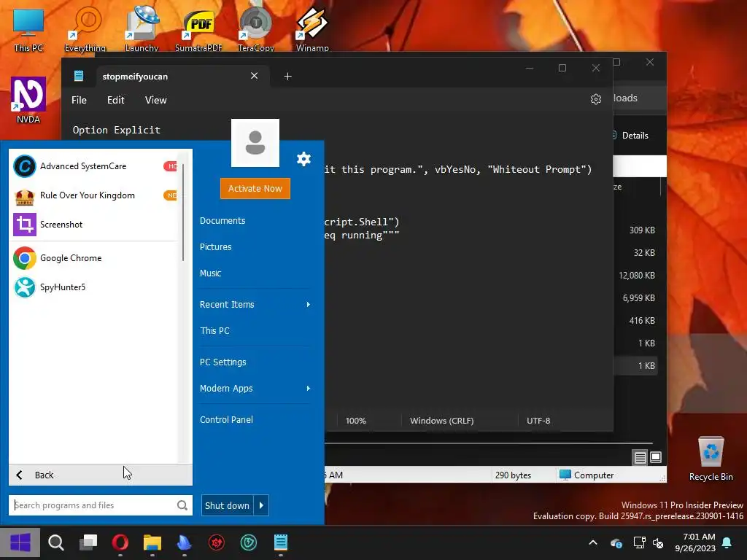This screenshot has width=747, height=560.
Task: Open SumatraPDF desktop shortcut
Action: [198, 30]
